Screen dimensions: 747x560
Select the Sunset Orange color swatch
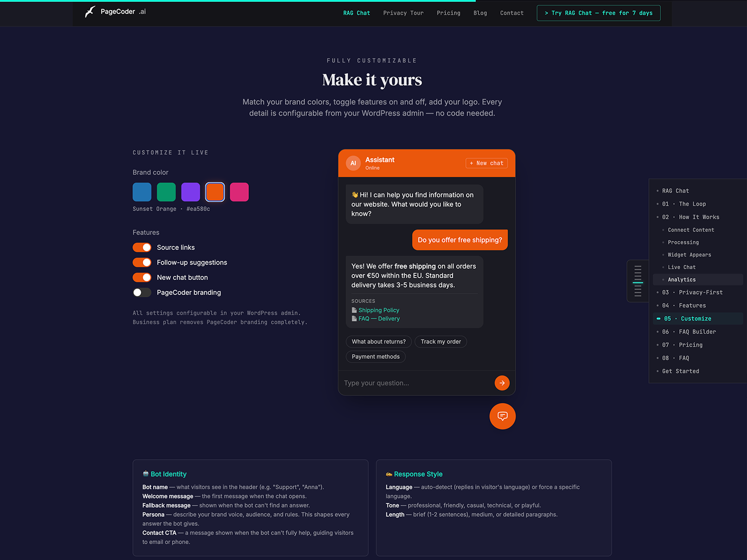tap(215, 192)
